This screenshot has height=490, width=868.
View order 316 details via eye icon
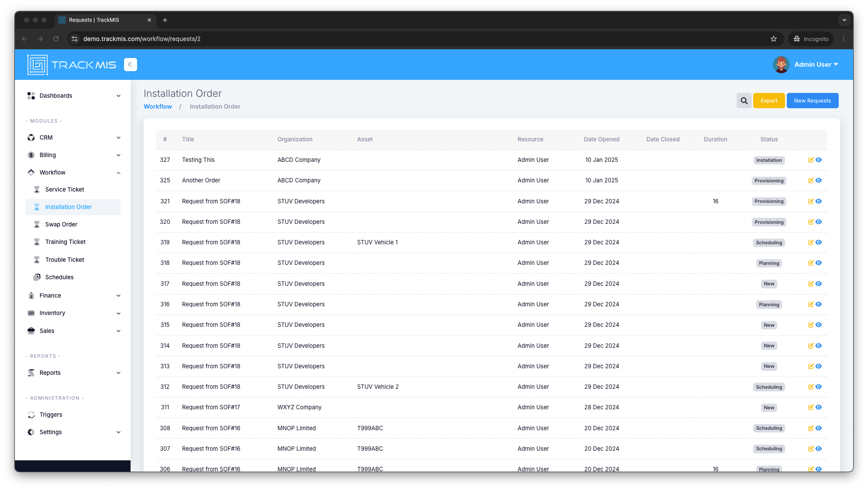pos(819,305)
